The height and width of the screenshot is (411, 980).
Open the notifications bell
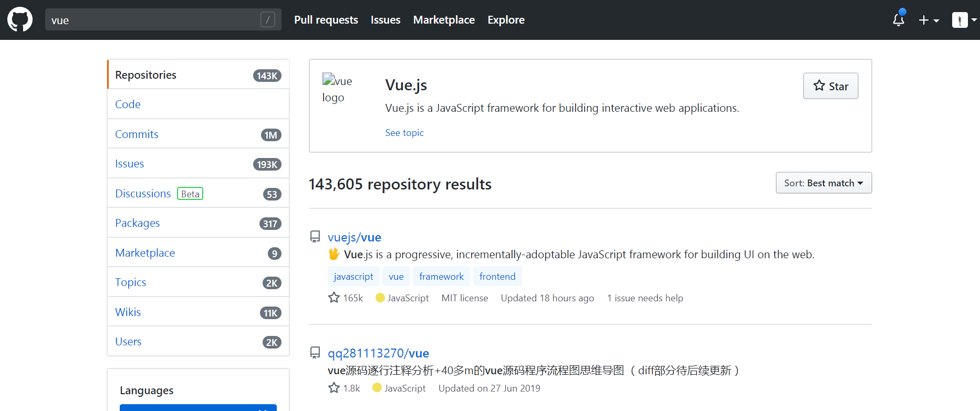899,20
